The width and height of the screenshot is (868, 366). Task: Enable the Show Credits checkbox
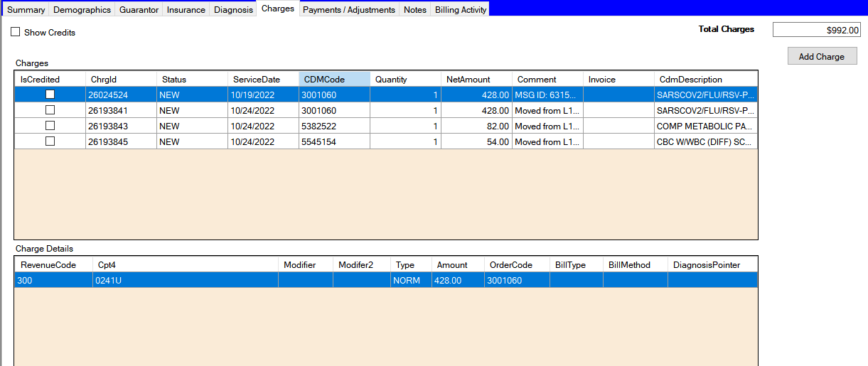16,33
